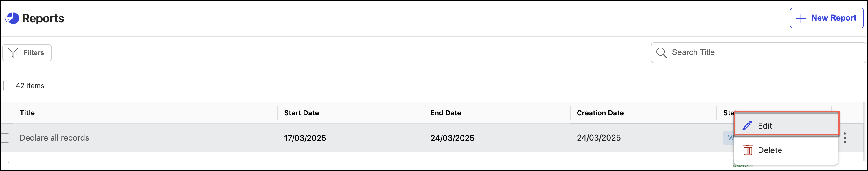Choose Delete in the row menu

pos(770,150)
